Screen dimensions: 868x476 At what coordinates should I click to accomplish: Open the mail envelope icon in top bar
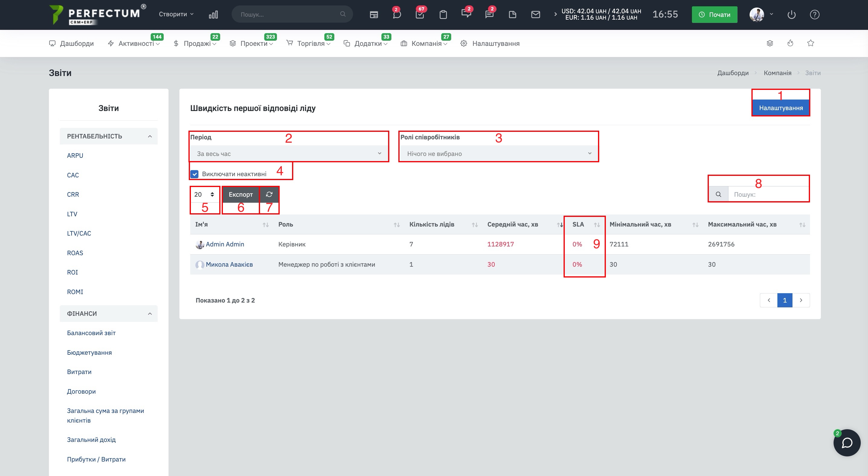click(535, 14)
